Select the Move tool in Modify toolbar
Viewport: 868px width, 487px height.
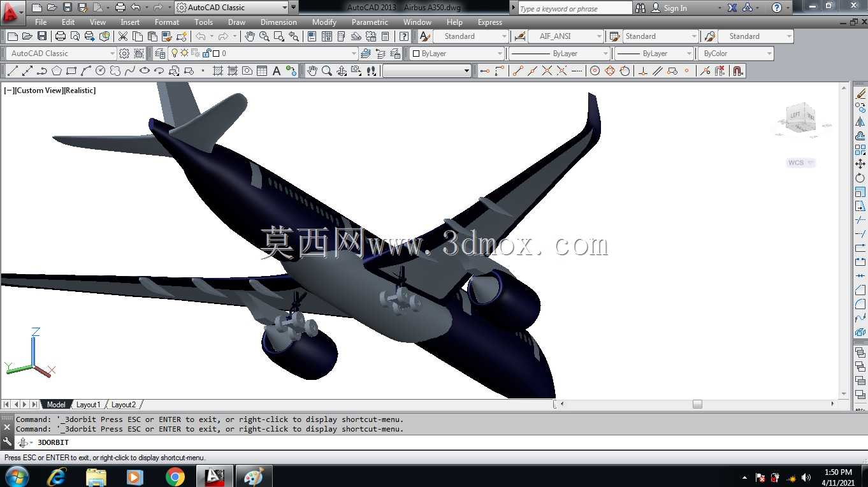(x=860, y=164)
